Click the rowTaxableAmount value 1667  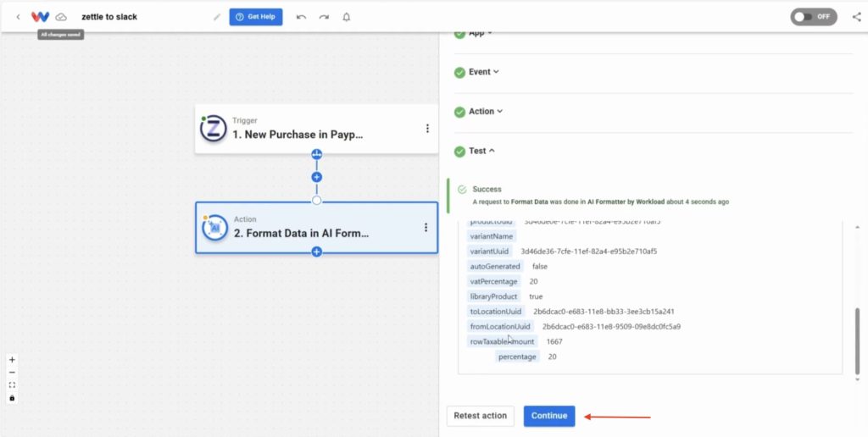click(554, 342)
